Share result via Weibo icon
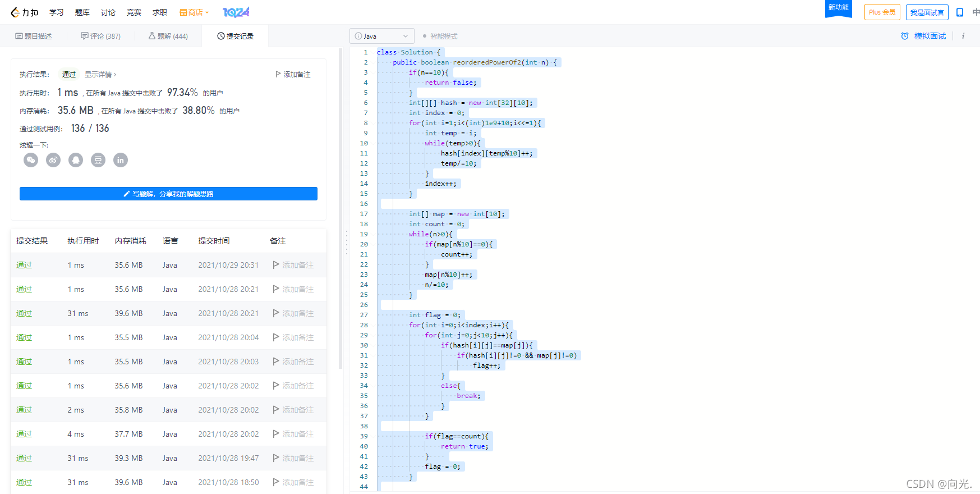This screenshot has width=980, height=494. tap(53, 160)
